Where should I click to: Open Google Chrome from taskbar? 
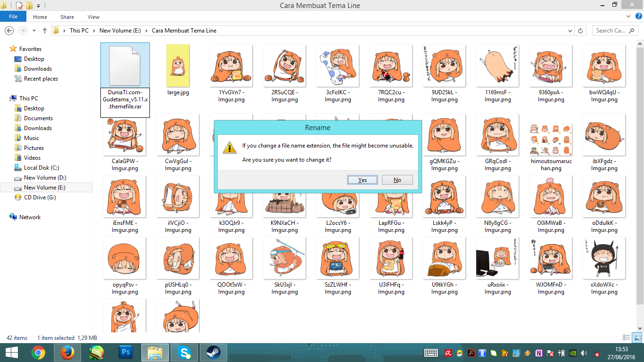38,353
